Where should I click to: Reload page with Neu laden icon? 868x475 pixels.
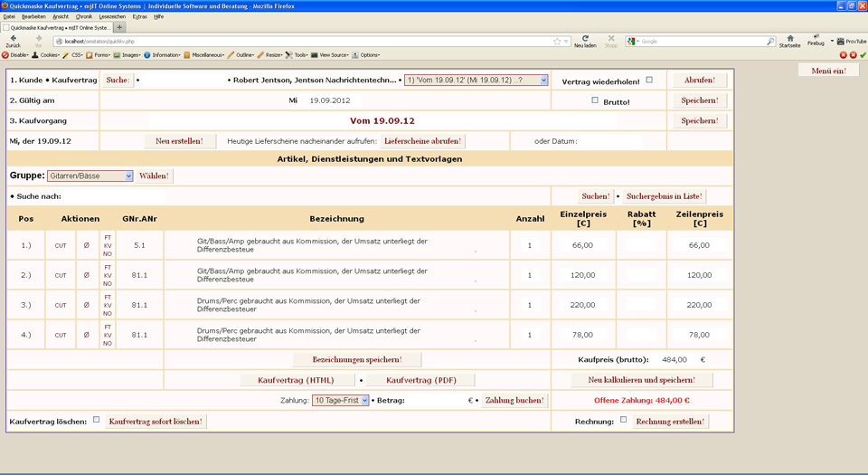[585, 39]
